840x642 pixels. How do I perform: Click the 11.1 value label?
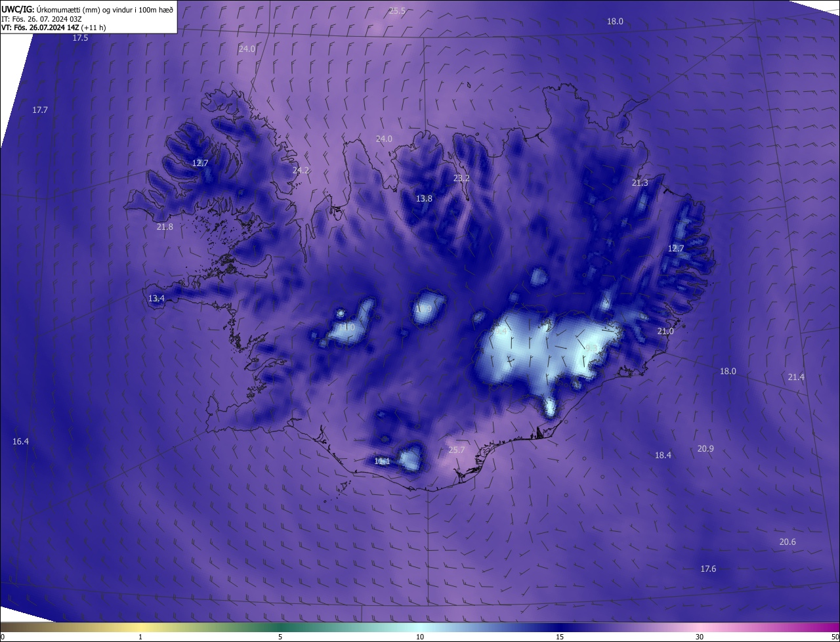pyautogui.click(x=382, y=461)
